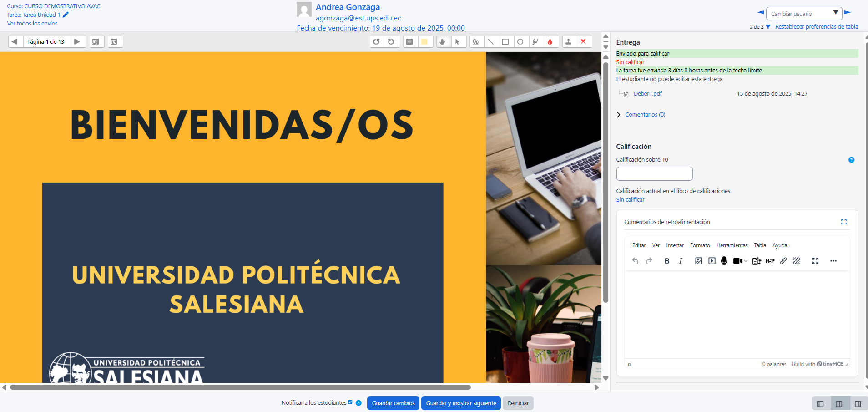The height and width of the screenshot is (412, 868).
Task: Click Guardar y mostrar siguiente button
Action: click(x=461, y=403)
